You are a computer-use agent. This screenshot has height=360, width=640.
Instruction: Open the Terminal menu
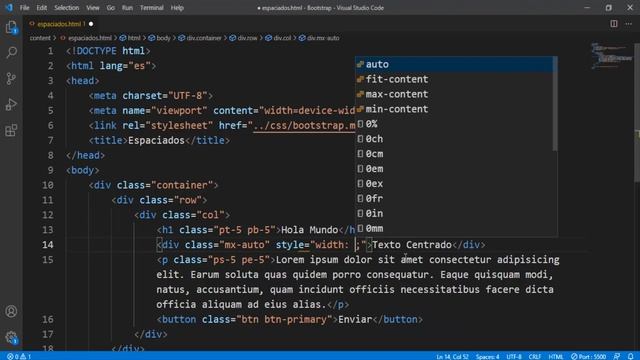151,8
